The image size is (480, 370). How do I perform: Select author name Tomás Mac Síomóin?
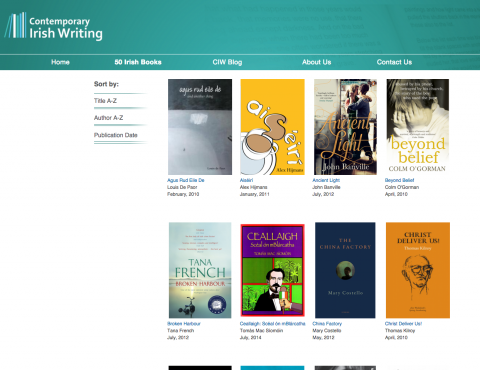pyautogui.click(x=261, y=331)
